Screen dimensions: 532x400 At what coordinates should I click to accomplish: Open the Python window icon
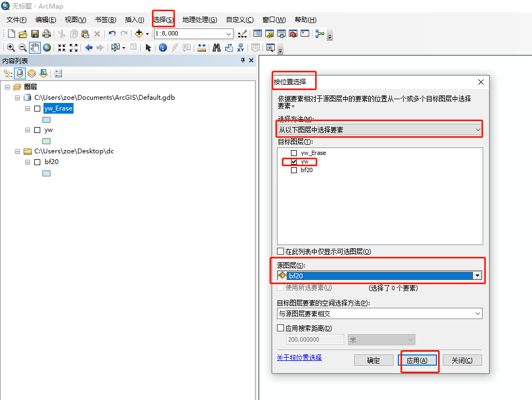tap(305, 33)
